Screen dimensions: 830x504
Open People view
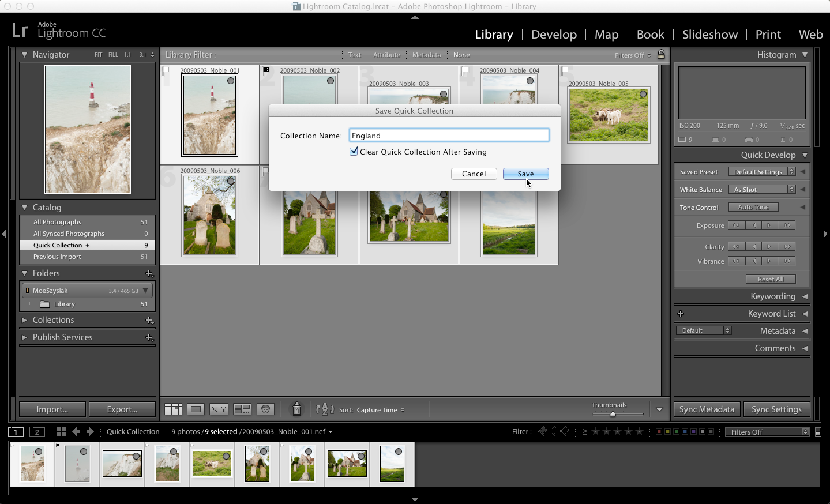tap(265, 409)
